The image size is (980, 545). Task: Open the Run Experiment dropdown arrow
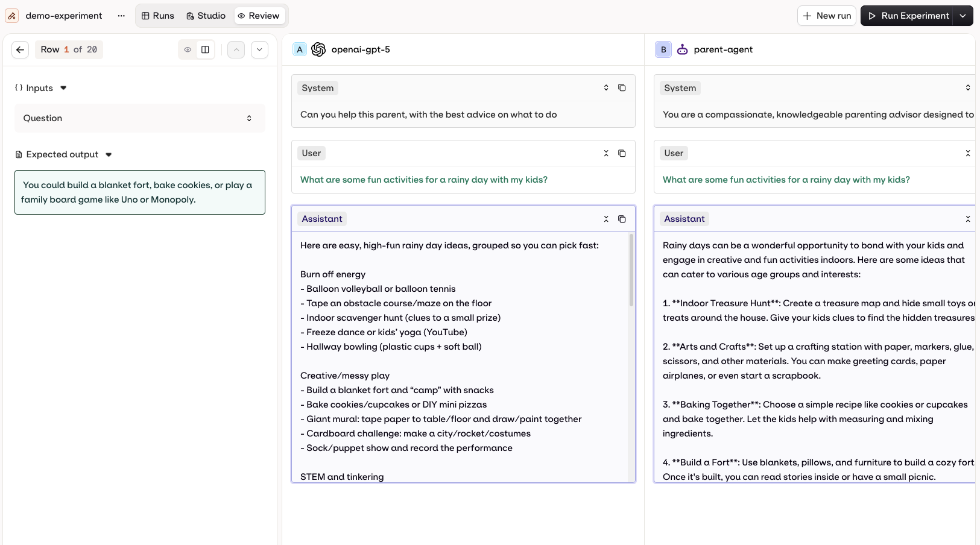coord(963,16)
